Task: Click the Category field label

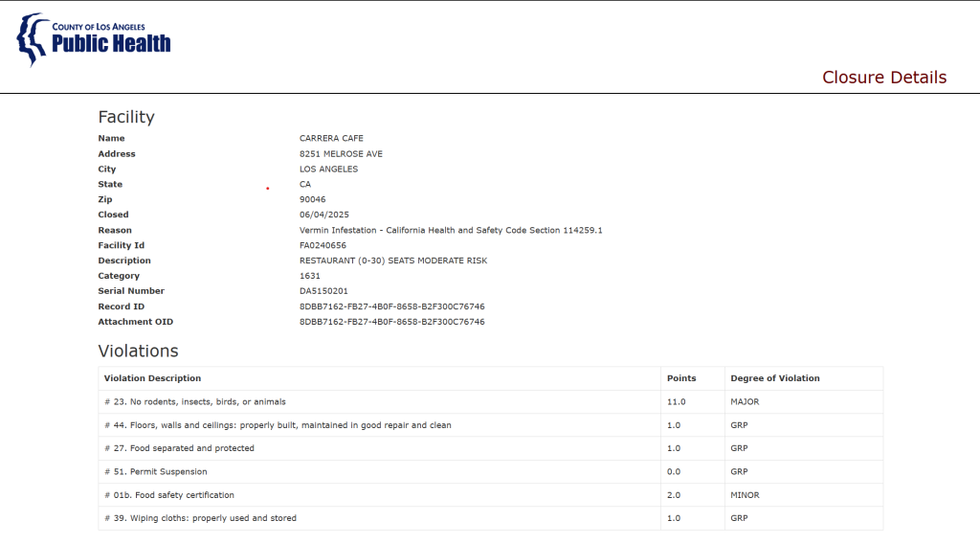Action: pyautogui.click(x=119, y=276)
